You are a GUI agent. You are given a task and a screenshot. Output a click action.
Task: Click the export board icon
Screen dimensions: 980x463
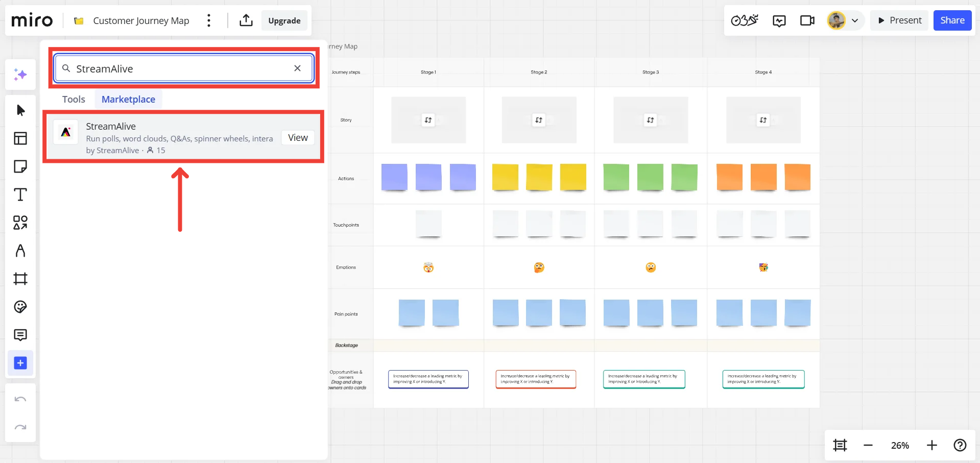click(x=246, y=20)
